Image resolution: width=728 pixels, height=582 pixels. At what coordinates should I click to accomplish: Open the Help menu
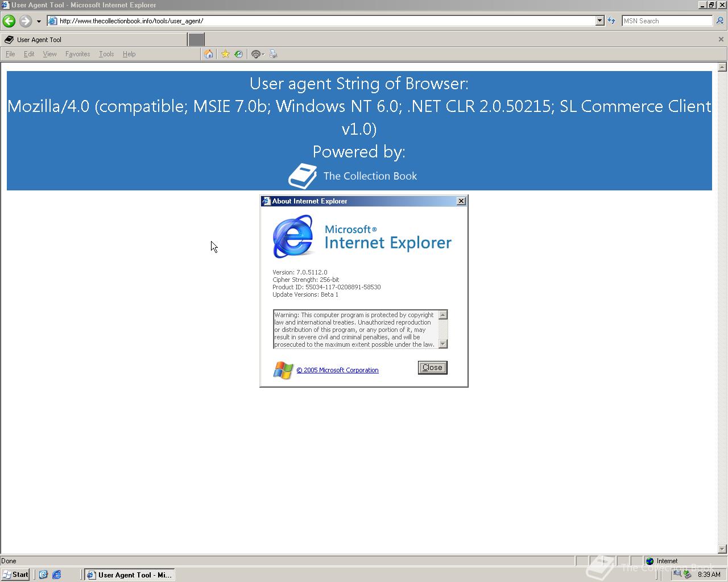(129, 54)
